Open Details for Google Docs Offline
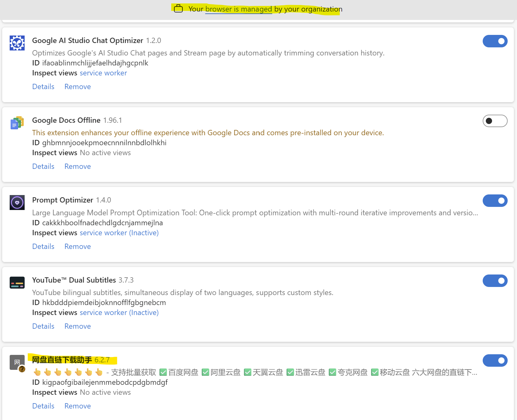Screen dimensions: 517x420 (43, 166)
